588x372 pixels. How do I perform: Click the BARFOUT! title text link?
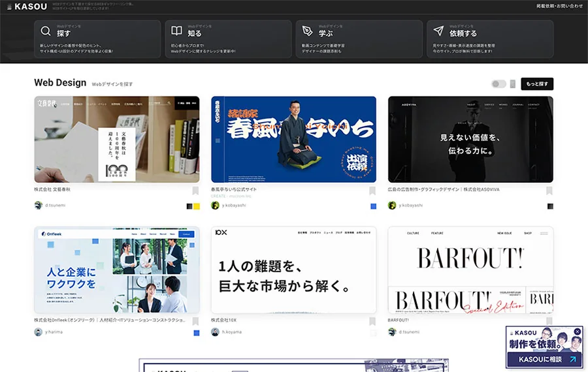pyautogui.click(x=399, y=320)
